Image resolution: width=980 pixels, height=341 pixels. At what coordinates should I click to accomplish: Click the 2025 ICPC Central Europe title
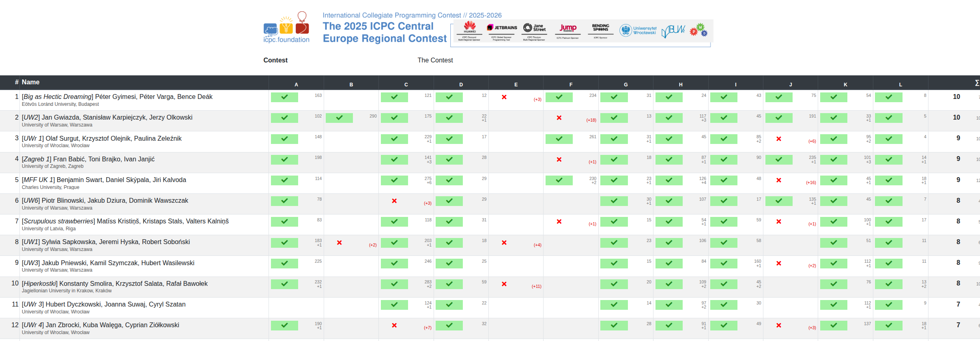384,32
